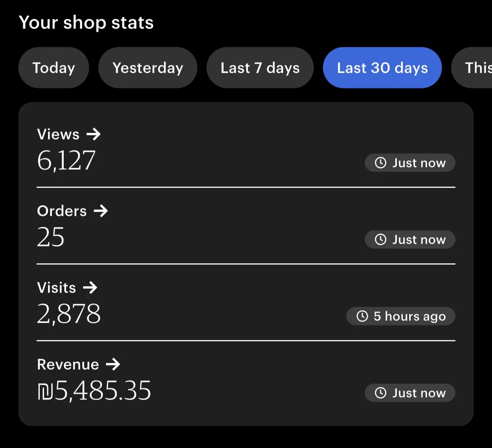Click the clock icon beside 5 hours ago
This screenshot has height=448, width=492.
tap(362, 316)
